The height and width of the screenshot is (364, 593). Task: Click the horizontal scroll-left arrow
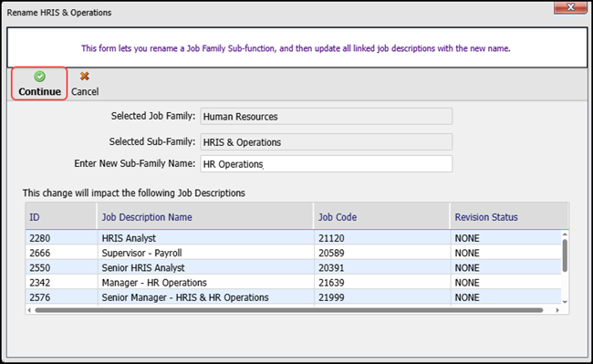(x=29, y=310)
